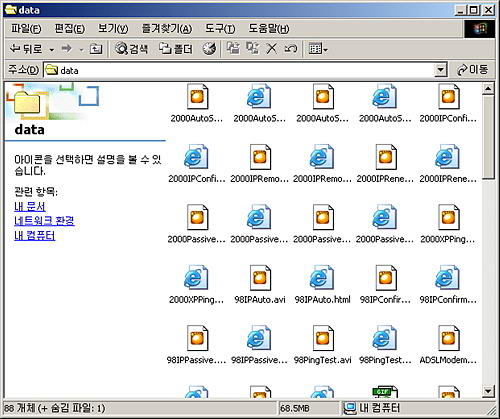
Task: Click the 68.5MB size in status bar
Action: (x=295, y=408)
